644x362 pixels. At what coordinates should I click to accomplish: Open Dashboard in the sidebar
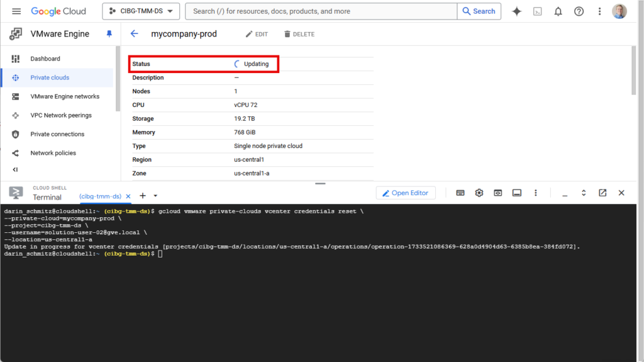(45, 59)
